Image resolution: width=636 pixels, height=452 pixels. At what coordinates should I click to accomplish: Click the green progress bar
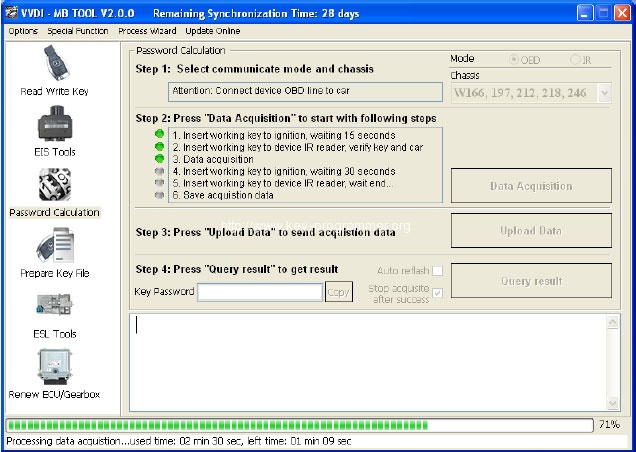tap(300, 425)
